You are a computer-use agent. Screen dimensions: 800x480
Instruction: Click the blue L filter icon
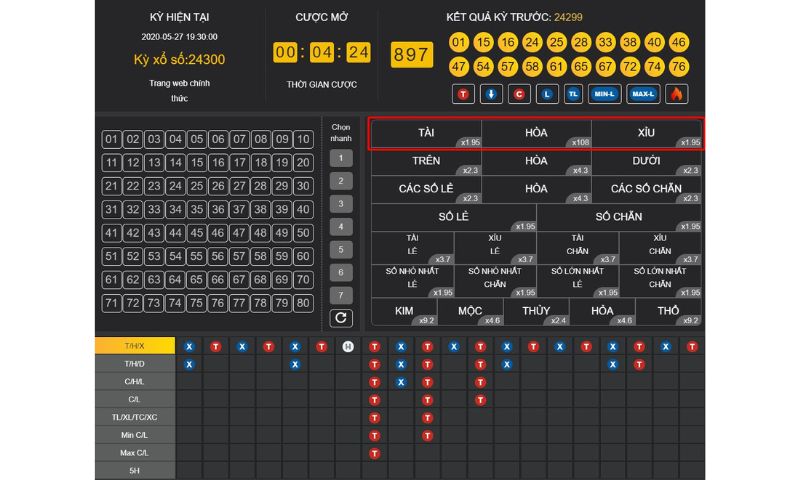point(547,94)
